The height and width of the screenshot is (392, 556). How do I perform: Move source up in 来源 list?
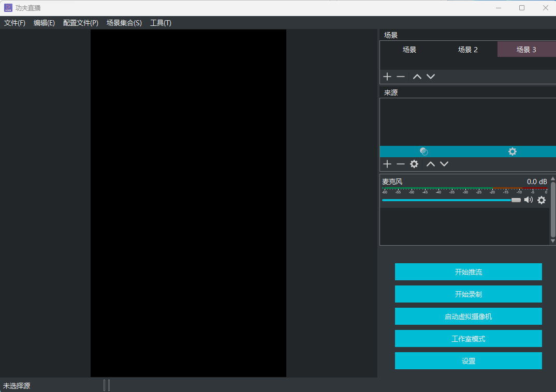tap(430, 164)
